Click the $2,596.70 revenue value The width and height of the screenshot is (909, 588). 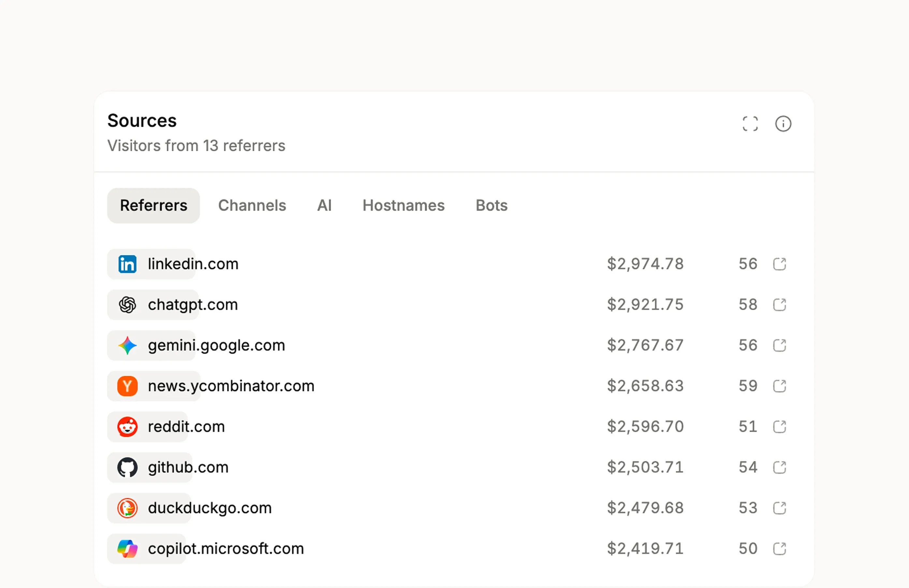645,426
